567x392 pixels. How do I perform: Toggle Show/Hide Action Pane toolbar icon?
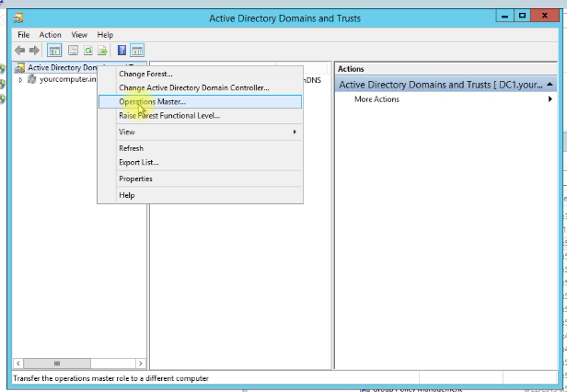(x=137, y=51)
